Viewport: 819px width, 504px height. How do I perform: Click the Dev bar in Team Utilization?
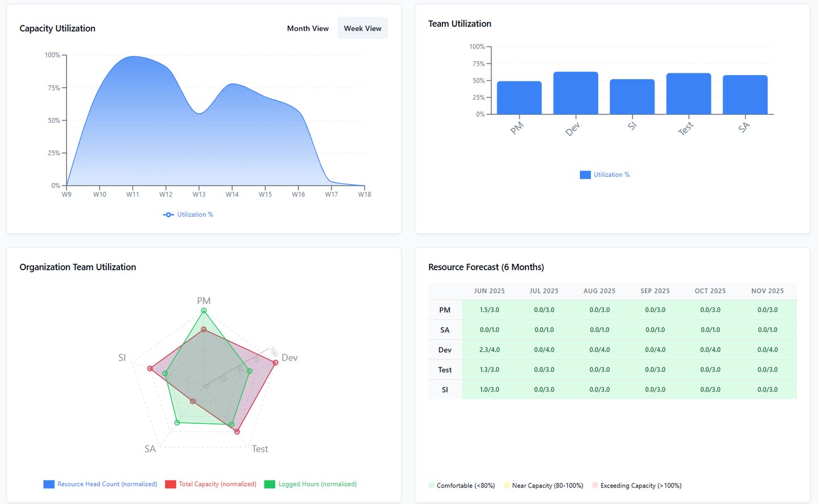(576, 93)
